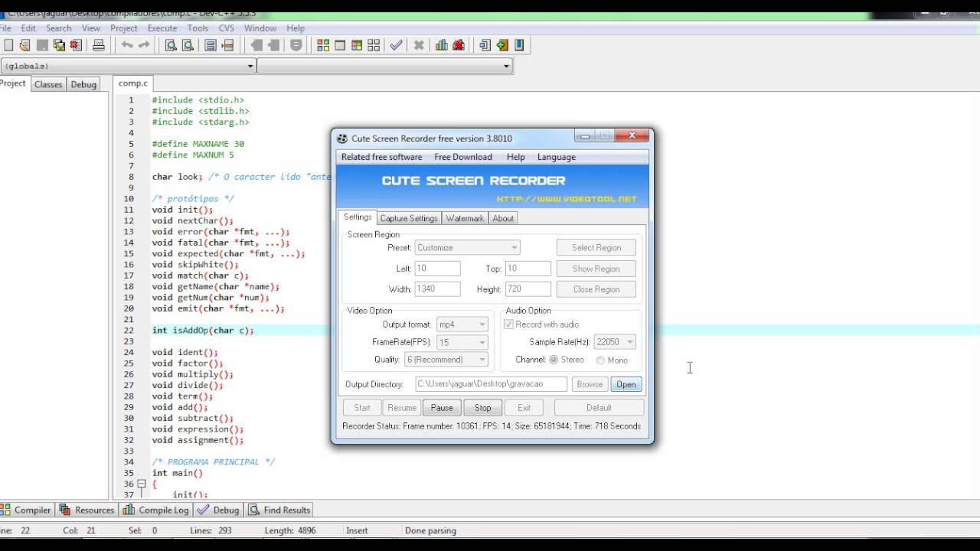Open the Sample Rate(Hz) dropdown
980x551 pixels.
[x=615, y=342]
